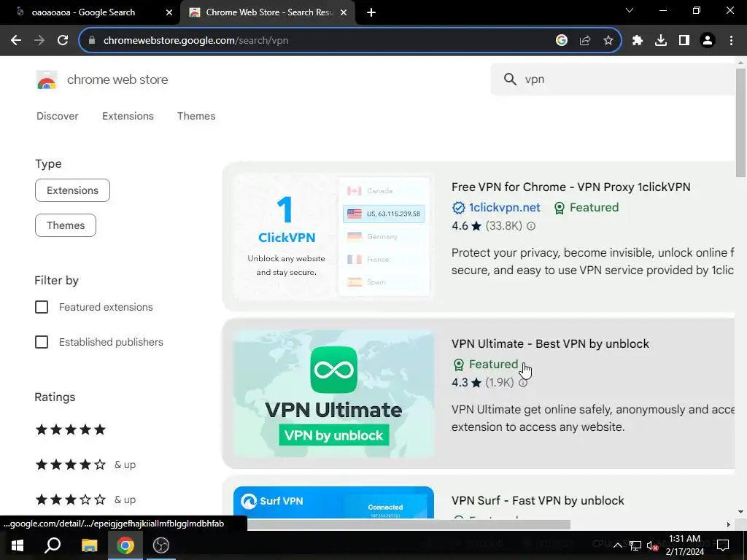This screenshot has height=560, width=747.
Task: Click the 1clickvpn.net publisher link
Action: [x=505, y=208]
